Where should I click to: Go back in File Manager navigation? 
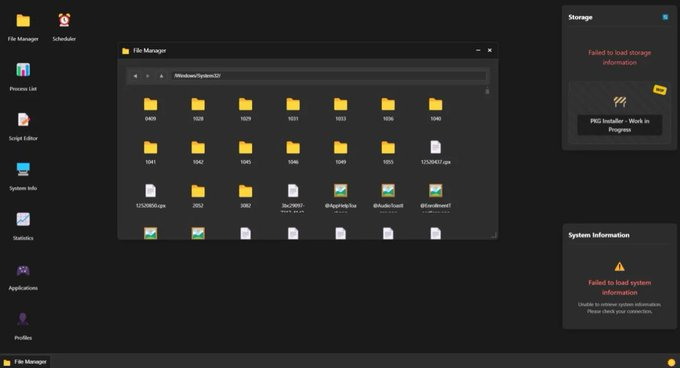click(x=135, y=76)
